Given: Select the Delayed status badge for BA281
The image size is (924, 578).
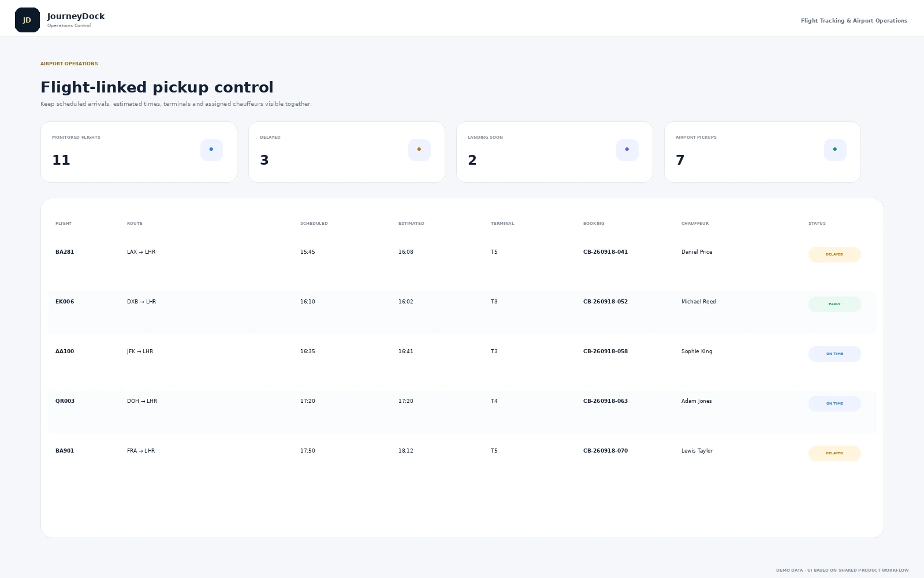Looking at the screenshot, I should pyautogui.click(x=834, y=254).
